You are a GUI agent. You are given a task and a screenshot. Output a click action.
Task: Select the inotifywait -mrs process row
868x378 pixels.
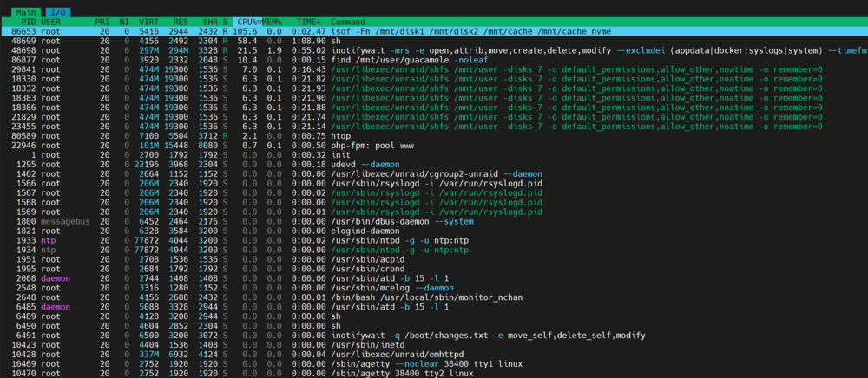[434, 50]
